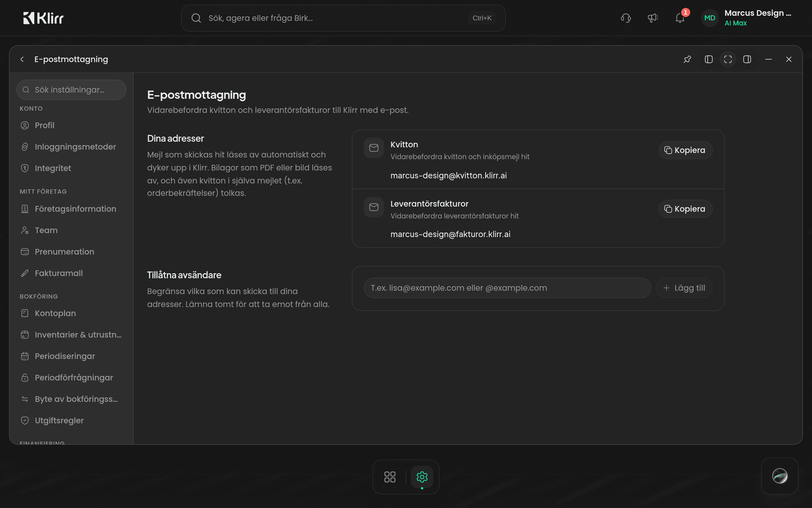
Task: Open Företagsinformation settings
Action: click(71, 209)
